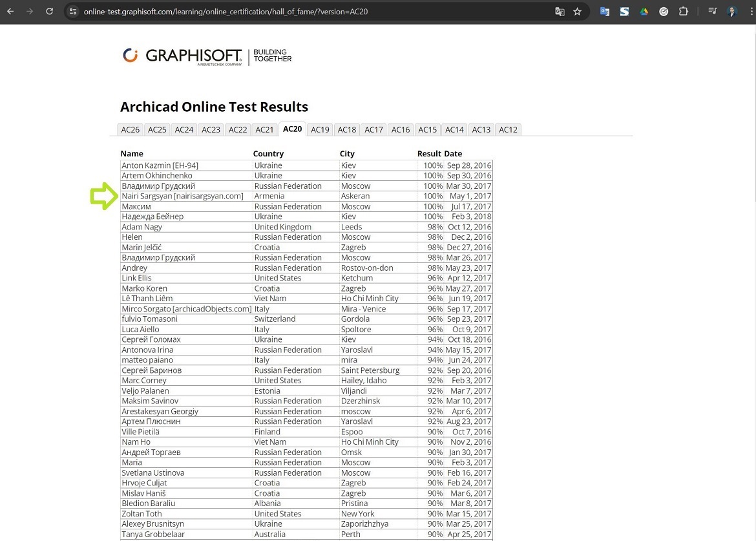Switch to the AC23 tab
The image size is (756, 541).
tap(211, 130)
